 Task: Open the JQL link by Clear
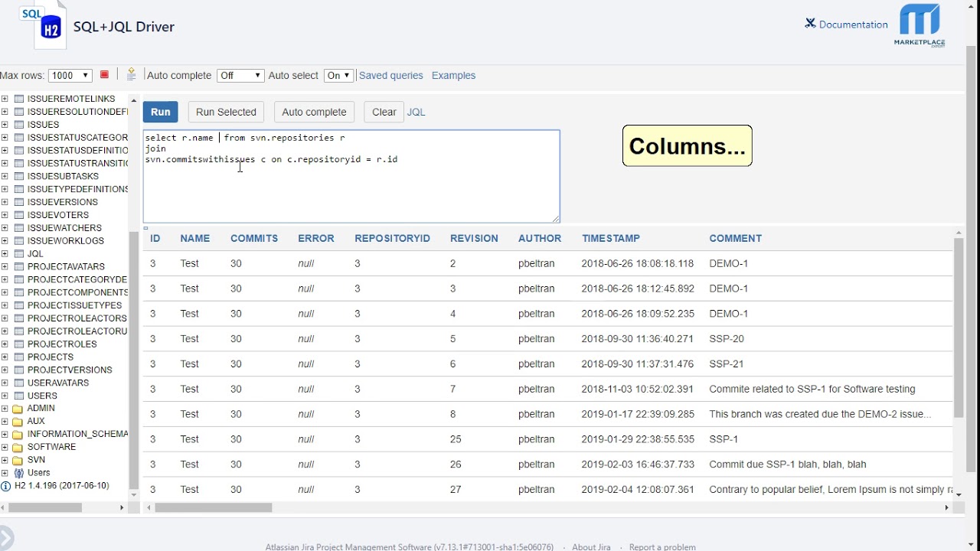416,112
